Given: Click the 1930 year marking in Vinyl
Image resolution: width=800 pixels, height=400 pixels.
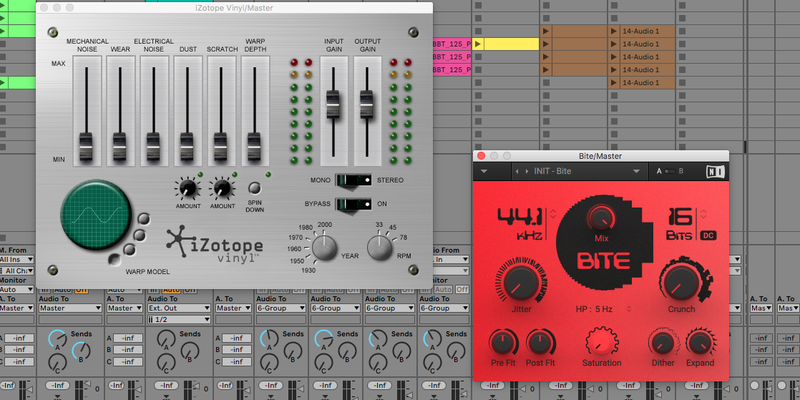Looking at the screenshot, I should click(308, 270).
